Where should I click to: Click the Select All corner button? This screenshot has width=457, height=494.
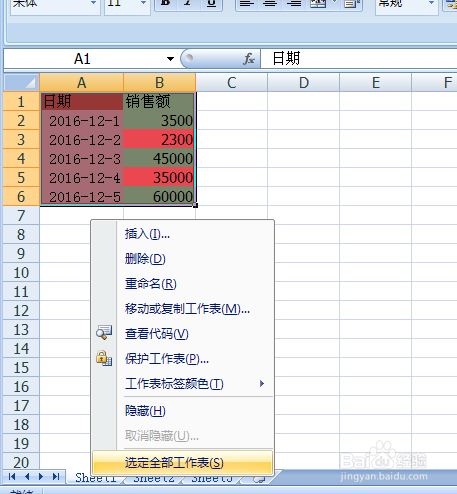pyautogui.click(x=21, y=82)
